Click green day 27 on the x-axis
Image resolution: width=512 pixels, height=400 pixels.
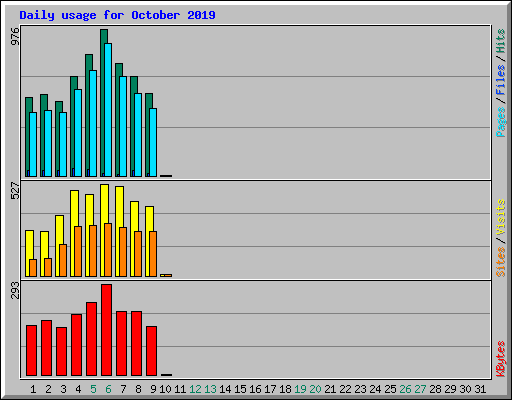coord(420,389)
